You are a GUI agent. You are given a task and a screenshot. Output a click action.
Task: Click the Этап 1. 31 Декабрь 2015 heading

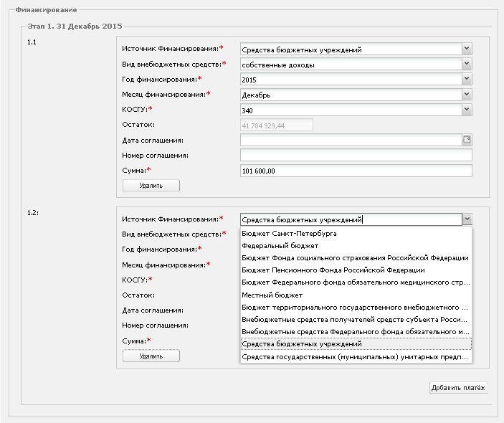pyautogui.click(x=75, y=26)
